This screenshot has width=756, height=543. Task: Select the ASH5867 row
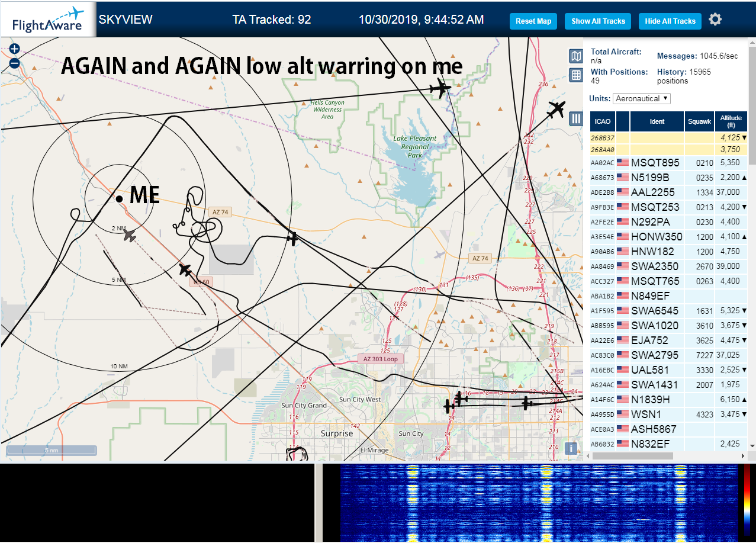(669, 429)
